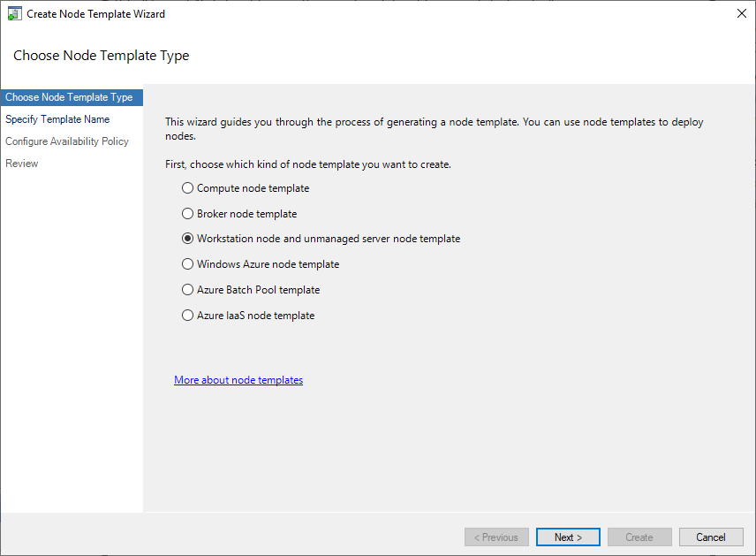Open the Configure Availability Policy step
Viewport: 756px width, 556px height.
(x=66, y=141)
